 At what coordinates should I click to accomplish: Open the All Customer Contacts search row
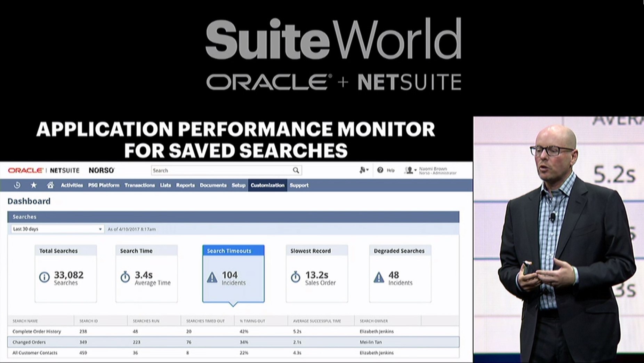[x=233, y=353]
